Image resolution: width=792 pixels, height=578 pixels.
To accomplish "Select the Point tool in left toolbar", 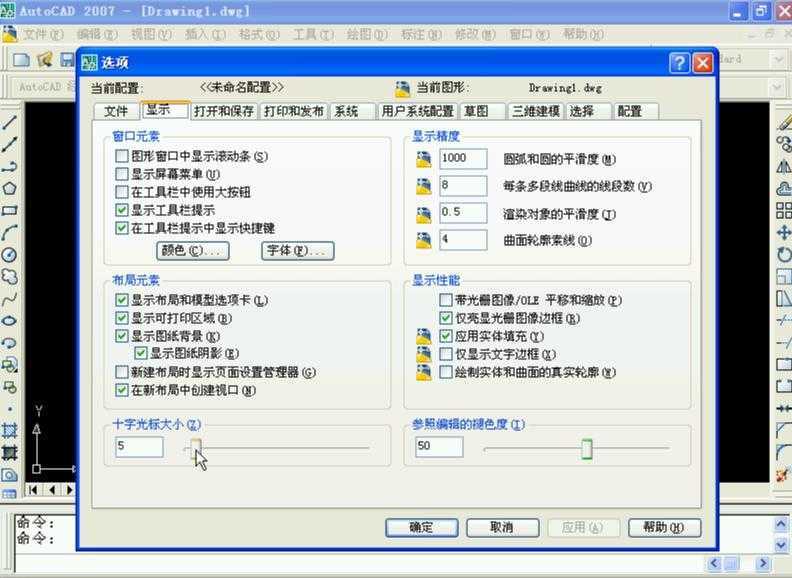I will click(10, 409).
